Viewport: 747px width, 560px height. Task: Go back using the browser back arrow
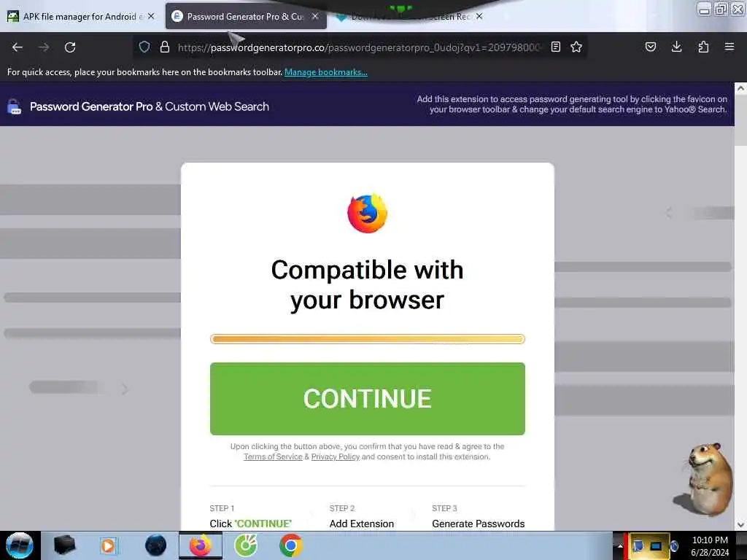(18, 47)
